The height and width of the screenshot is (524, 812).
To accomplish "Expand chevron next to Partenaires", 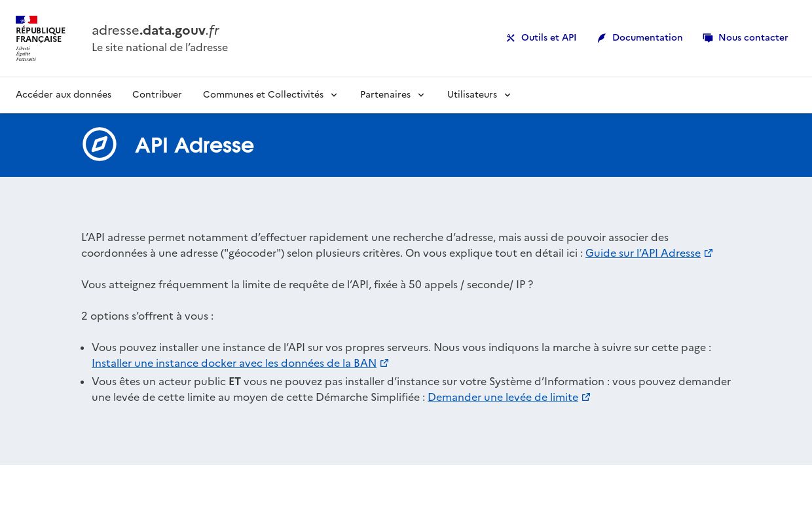I will 421,95.
